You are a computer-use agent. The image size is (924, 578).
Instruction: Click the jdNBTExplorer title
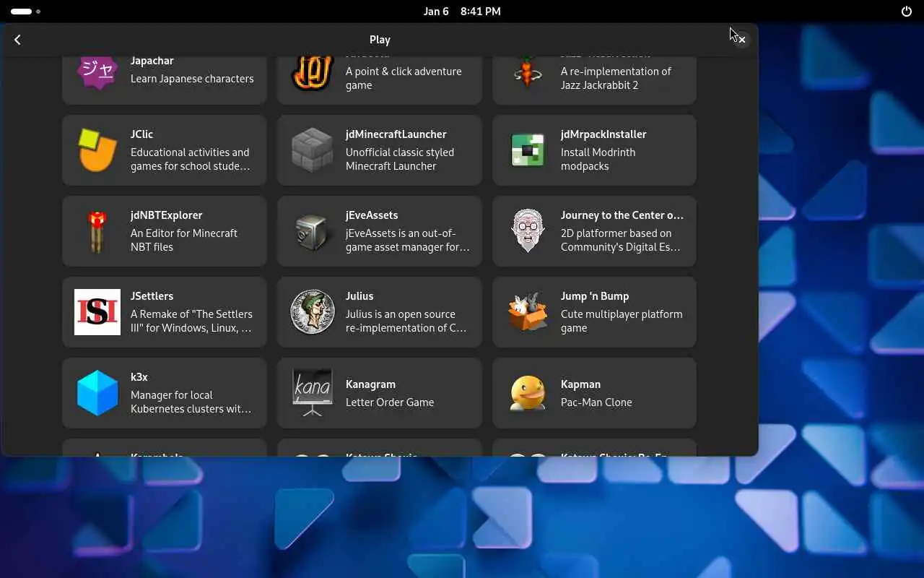[167, 215]
